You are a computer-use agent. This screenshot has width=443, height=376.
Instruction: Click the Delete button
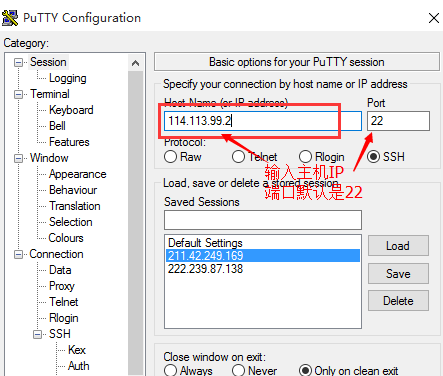tap(398, 301)
